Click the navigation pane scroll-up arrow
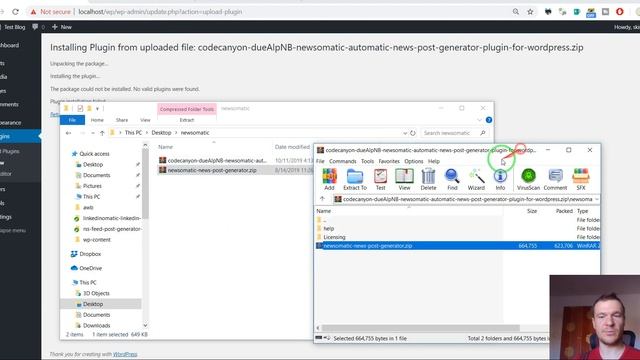 pos(145,145)
